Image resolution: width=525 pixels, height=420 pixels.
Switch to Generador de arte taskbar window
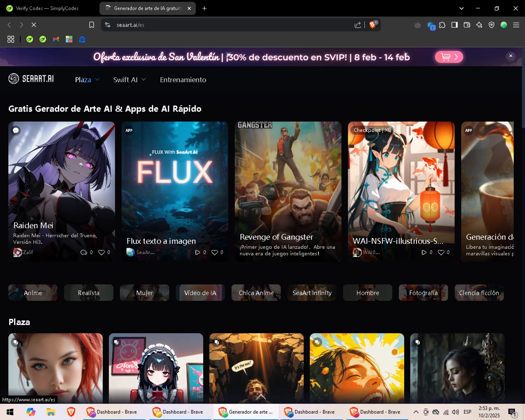pyautogui.click(x=246, y=412)
